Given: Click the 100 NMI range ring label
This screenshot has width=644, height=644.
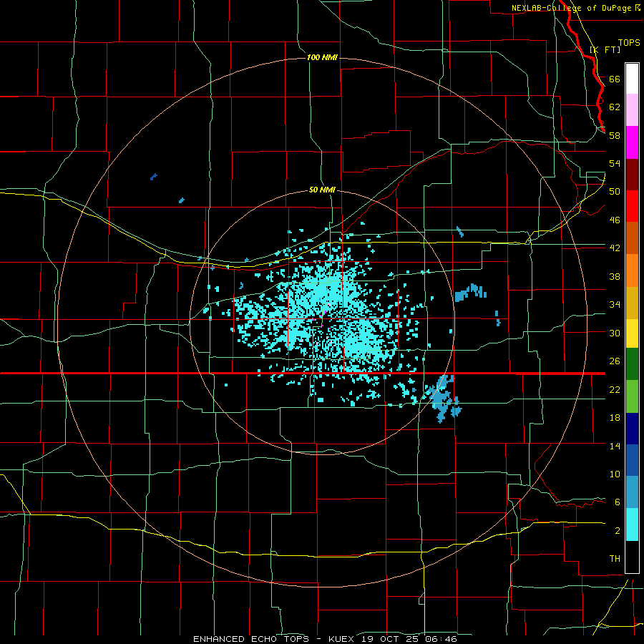Looking at the screenshot, I should tap(322, 57).
